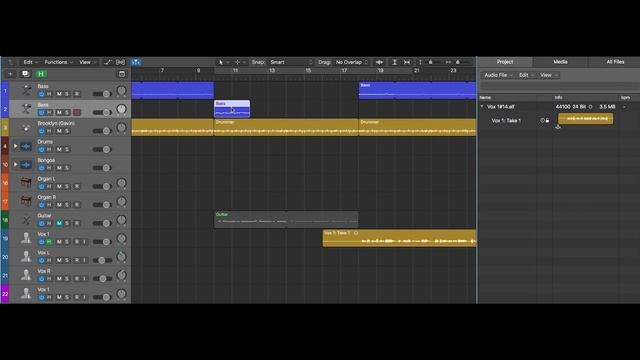
Task: Select the short Bass region on track 2
Action: coord(232,109)
